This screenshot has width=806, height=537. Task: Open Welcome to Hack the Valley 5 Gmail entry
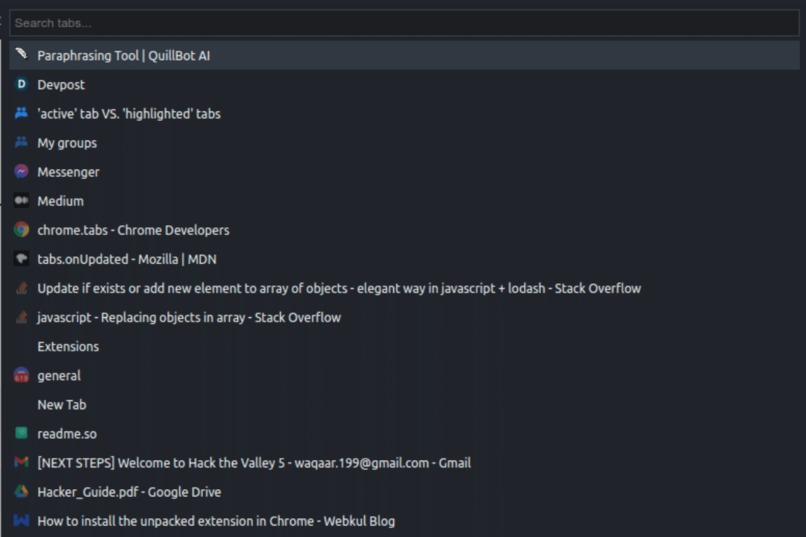[404, 463]
